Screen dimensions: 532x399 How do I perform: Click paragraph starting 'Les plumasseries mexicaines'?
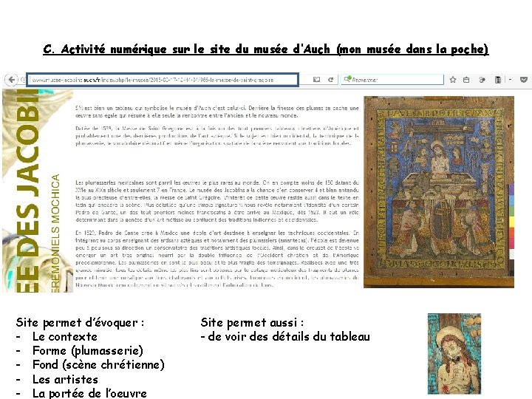[217, 201]
